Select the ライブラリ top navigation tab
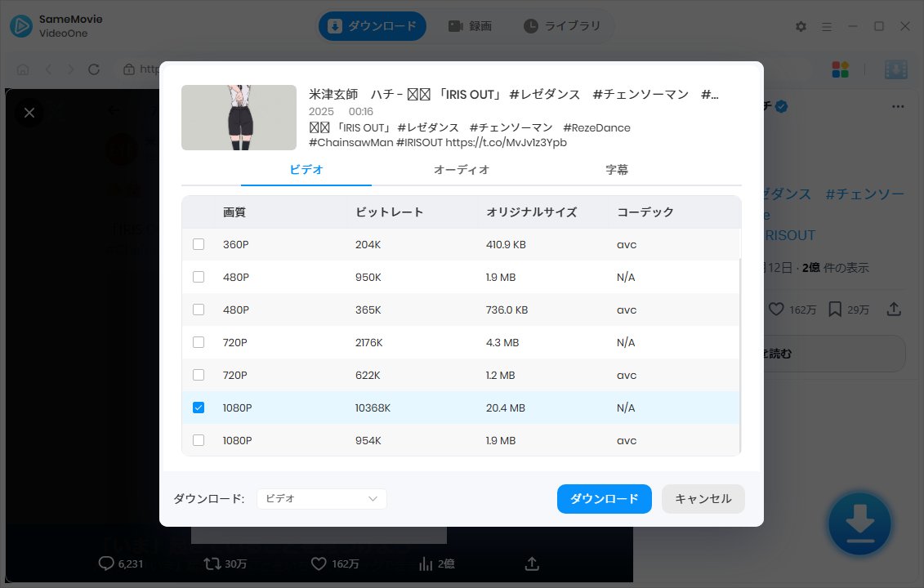924x588 pixels. [x=562, y=26]
